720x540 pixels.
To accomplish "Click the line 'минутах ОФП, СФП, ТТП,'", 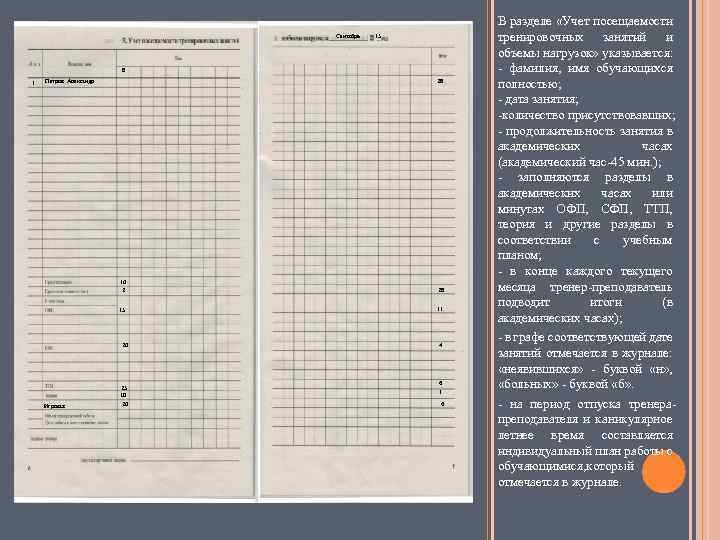I will pyautogui.click(x=585, y=209).
